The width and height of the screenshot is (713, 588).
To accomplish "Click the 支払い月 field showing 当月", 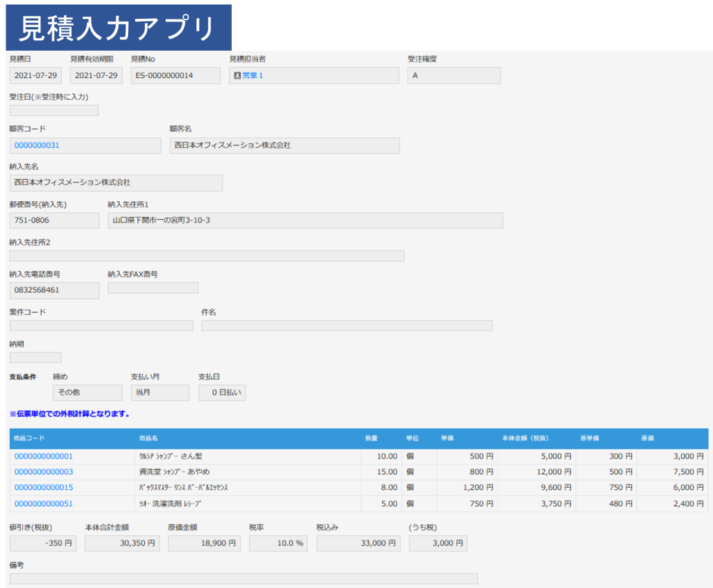I will point(160,392).
